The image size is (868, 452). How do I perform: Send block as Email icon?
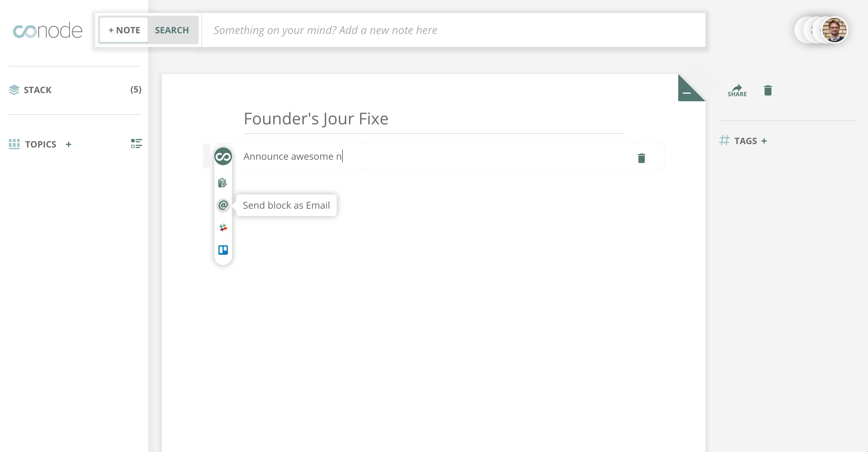pyautogui.click(x=223, y=205)
